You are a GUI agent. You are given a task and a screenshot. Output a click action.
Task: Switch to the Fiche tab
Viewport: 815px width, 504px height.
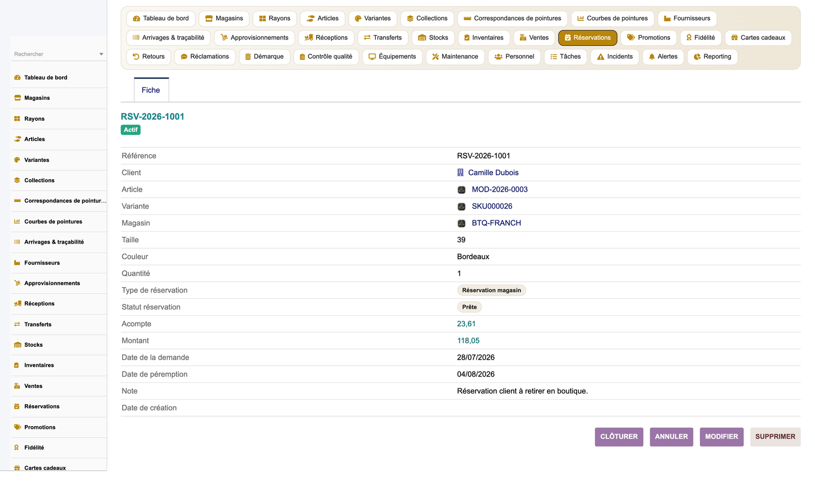[x=151, y=90]
